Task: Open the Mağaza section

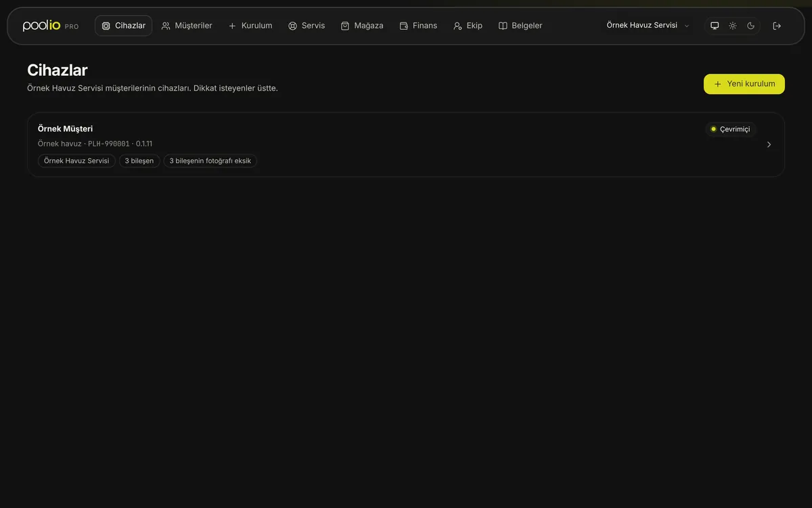Action: click(x=362, y=26)
